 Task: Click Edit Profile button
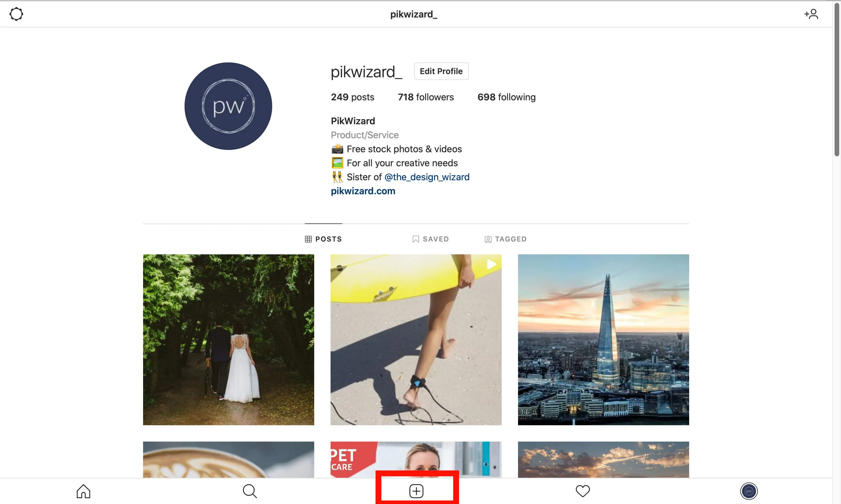pyautogui.click(x=441, y=71)
